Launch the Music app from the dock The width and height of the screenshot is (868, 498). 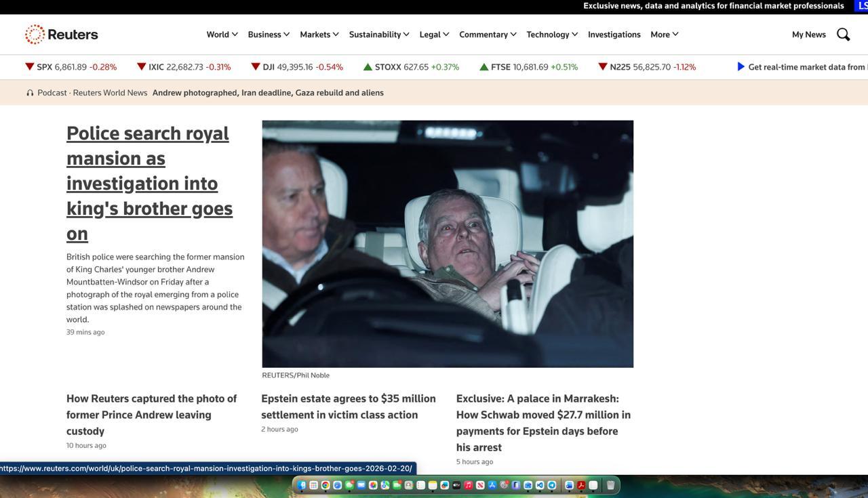(x=469, y=485)
